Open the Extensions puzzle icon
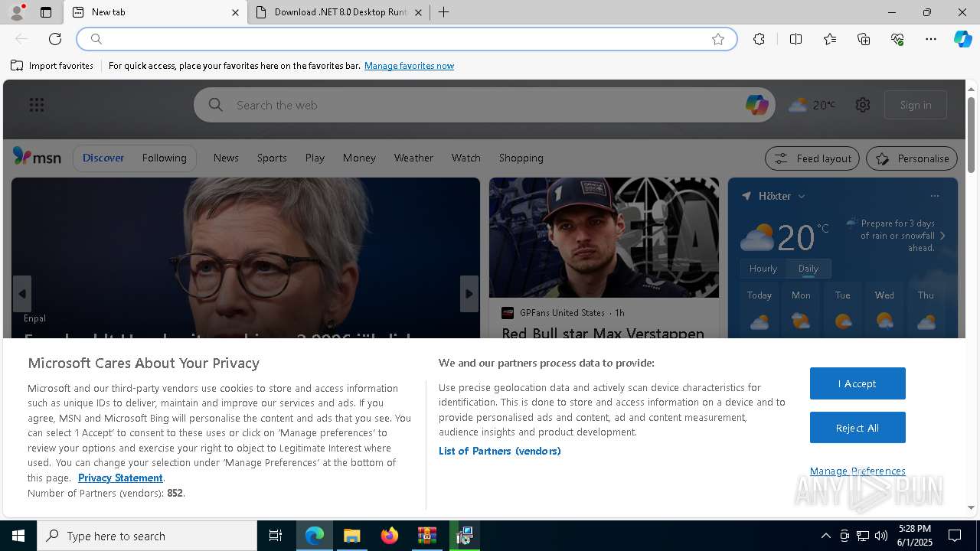980x551 pixels. point(759,39)
